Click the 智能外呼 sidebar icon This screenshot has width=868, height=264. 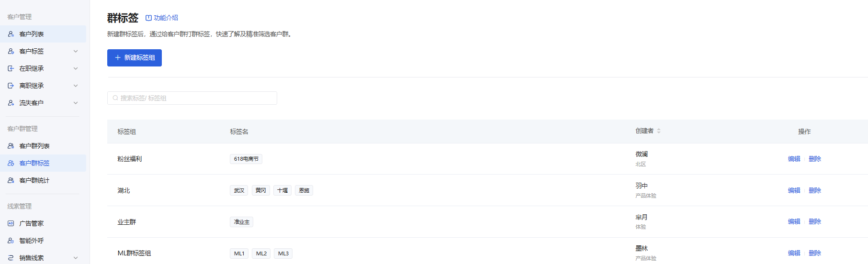tap(11, 241)
